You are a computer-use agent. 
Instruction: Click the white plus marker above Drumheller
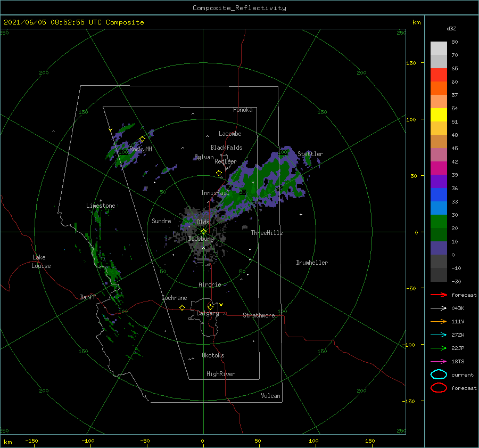point(301,214)
